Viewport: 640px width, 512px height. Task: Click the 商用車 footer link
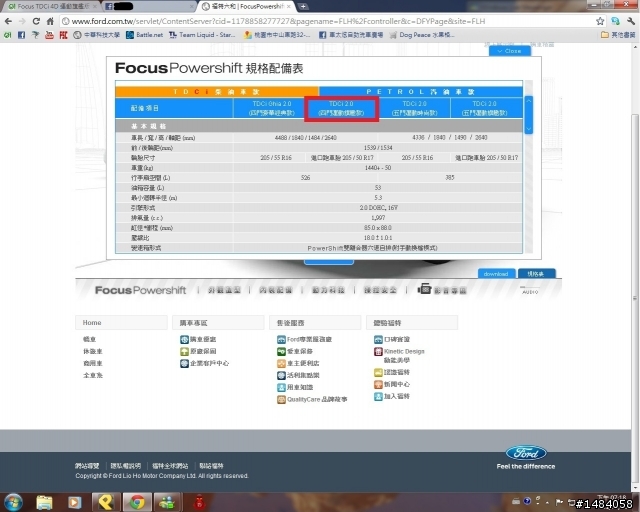[x=93, y=363]
